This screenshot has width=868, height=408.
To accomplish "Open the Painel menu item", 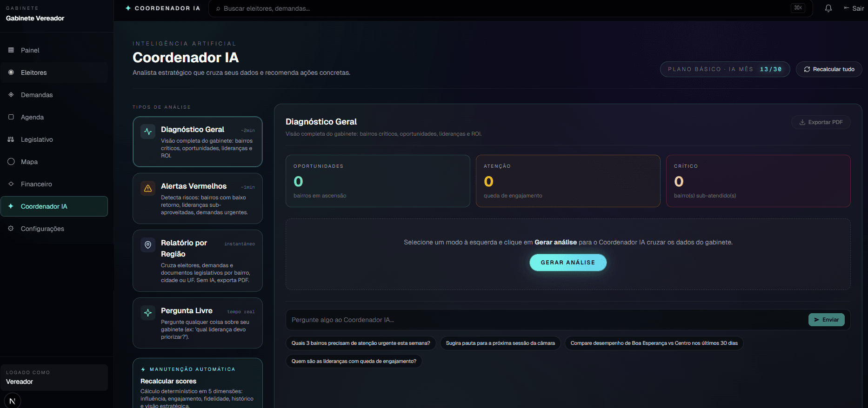I will click(x=54, y=50).
